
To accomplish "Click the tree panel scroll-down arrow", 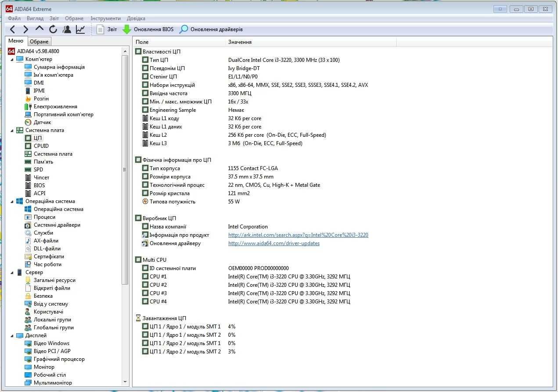I will (125, 382).
